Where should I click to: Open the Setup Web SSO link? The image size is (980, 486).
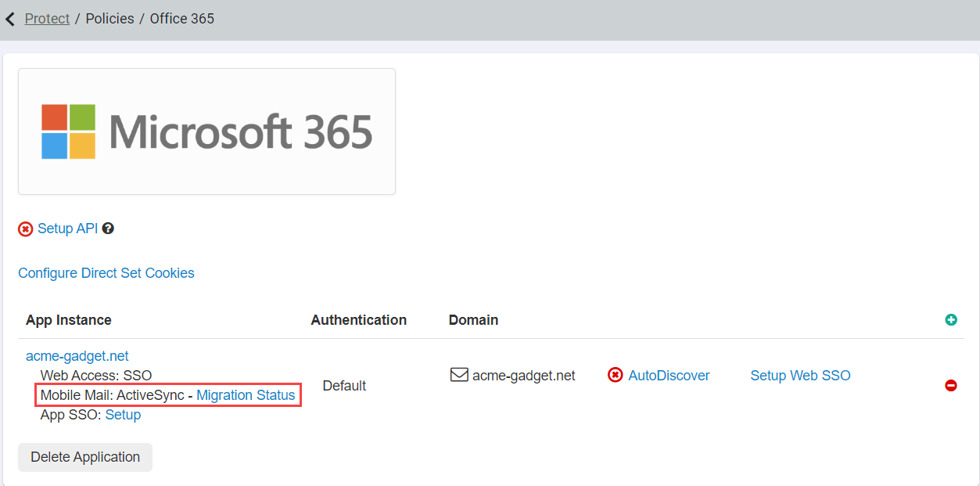click(801, 376)
